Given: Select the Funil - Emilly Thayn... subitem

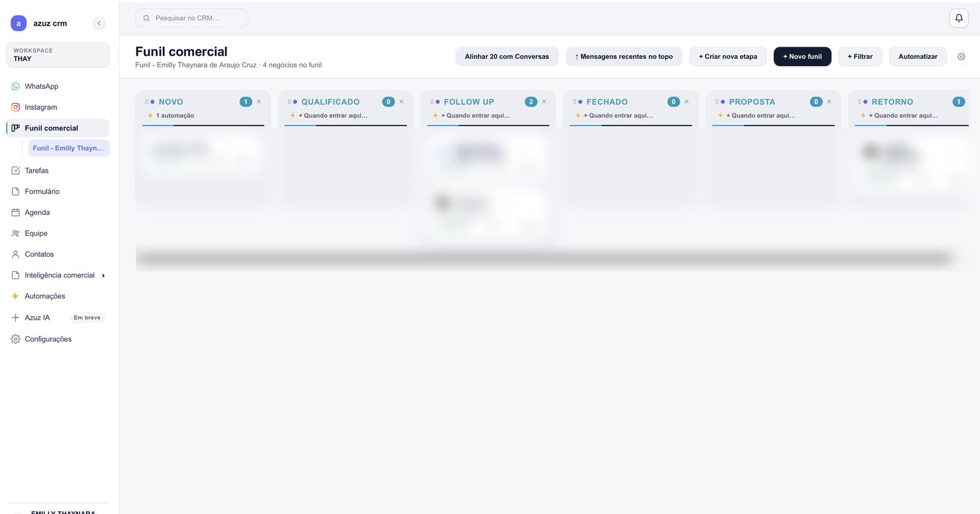Looking at the screenshot, I should (69, 148).
